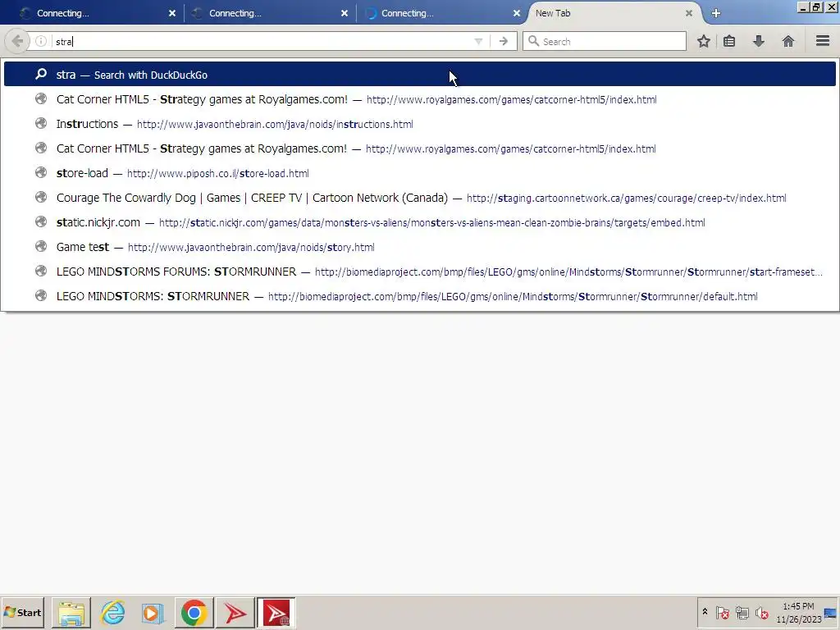
Task: Click muted volume tray icon
Action: [761, 612]
